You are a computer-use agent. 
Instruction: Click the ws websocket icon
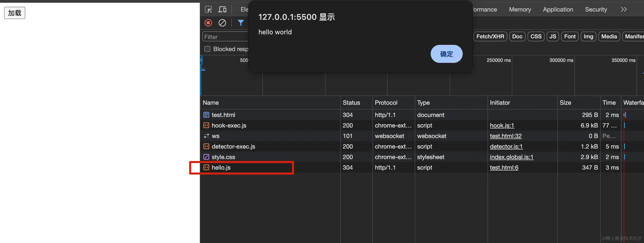(x=206, y=136)
